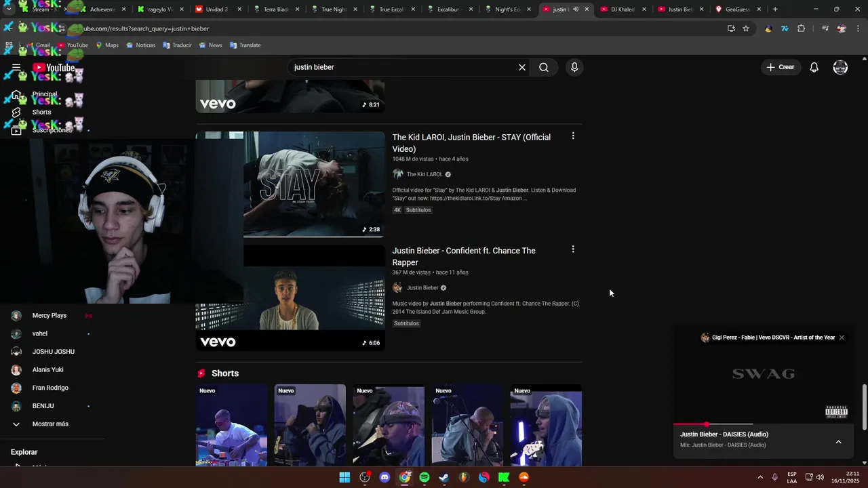Open Chrome extensions puzzle icon
Screen dimensions: 868x488
click(x=802, y=28)
